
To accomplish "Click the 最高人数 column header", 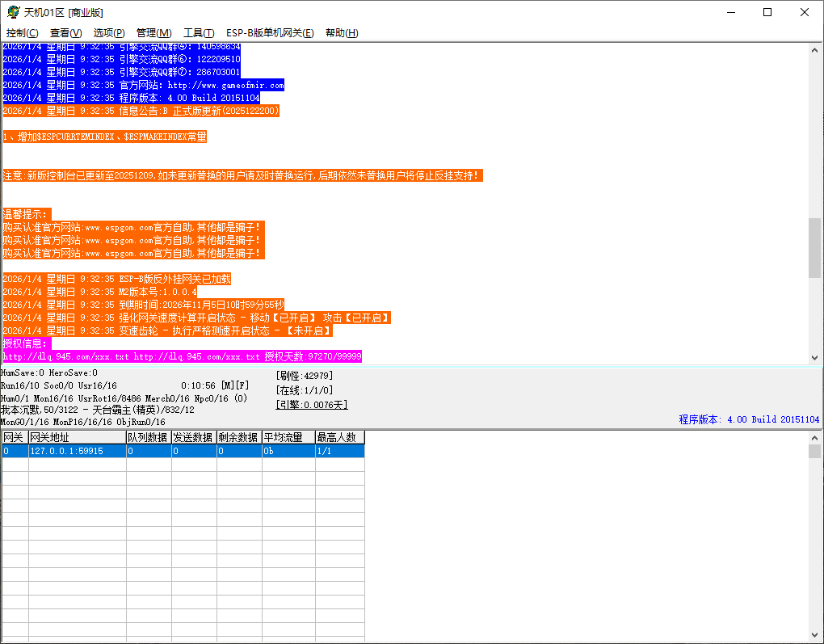I will point(339,437).
